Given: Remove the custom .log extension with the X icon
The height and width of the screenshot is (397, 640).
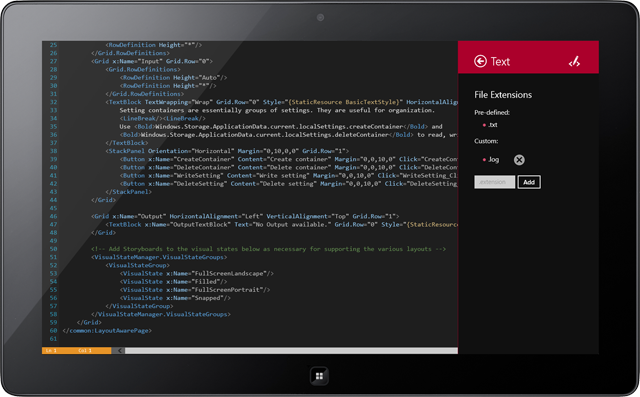Looking at the screenshot, I should pyautogui.click(x=519, y=160).
